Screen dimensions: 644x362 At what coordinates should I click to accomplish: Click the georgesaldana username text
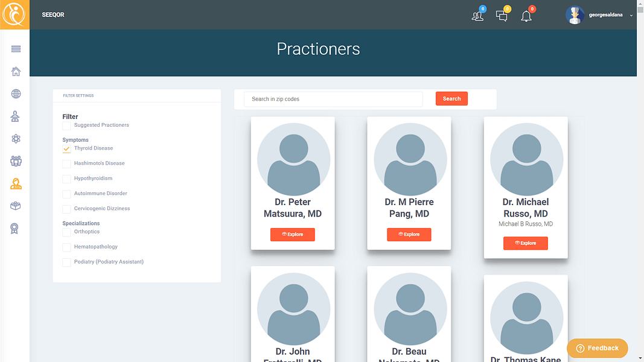point(605,14)
